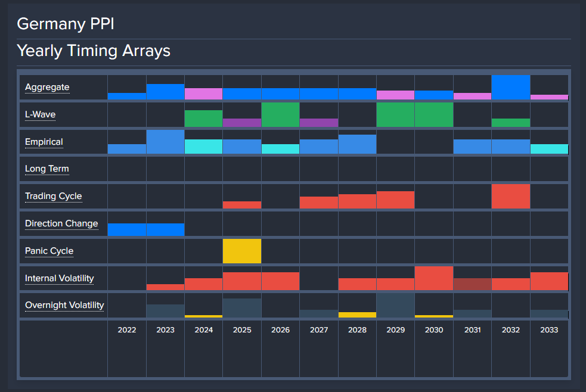Image resolution: width=586 pixels, height=392 pixels.
Task: Select the Long Term label
Action: point(46,169)
